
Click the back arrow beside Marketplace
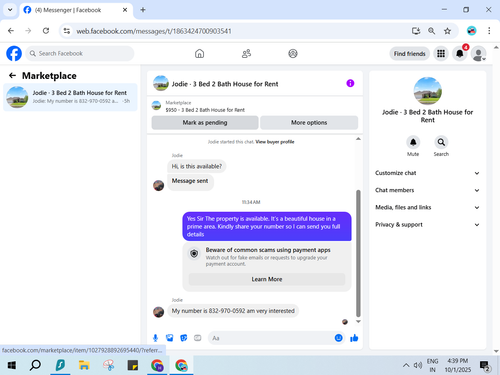pos(12,76)
